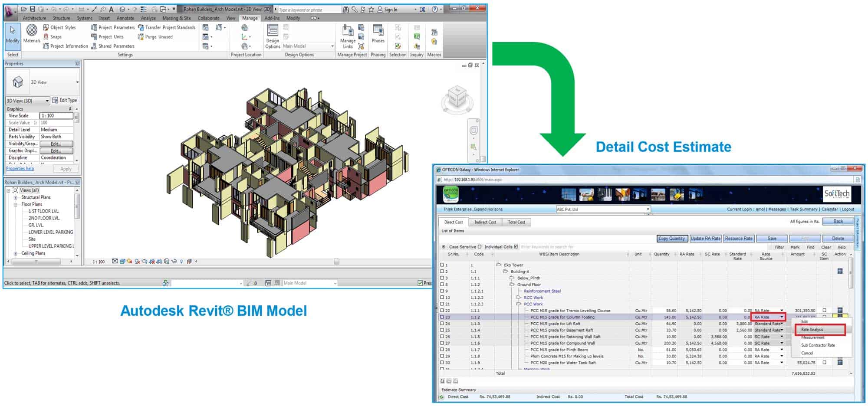
Task: Switch to the Total Cost tab
Action: point(516,222)
